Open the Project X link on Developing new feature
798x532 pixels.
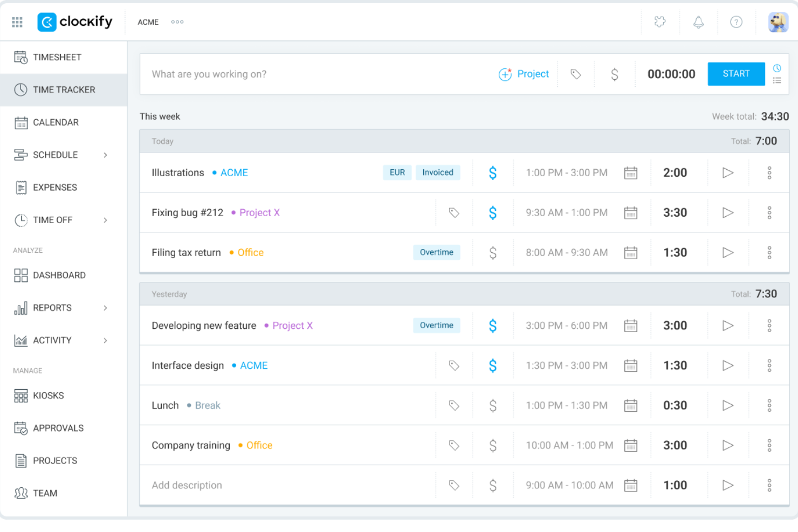[292, 326]
